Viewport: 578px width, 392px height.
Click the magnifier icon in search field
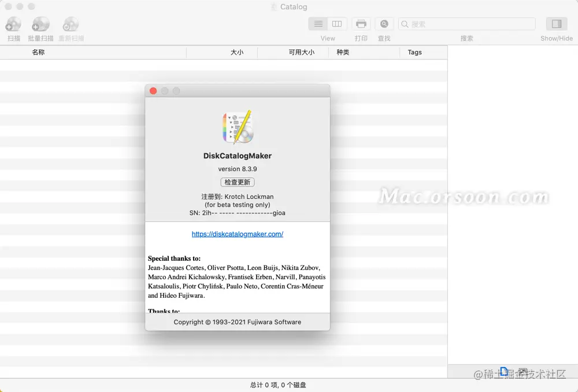[x=405, y=24]
